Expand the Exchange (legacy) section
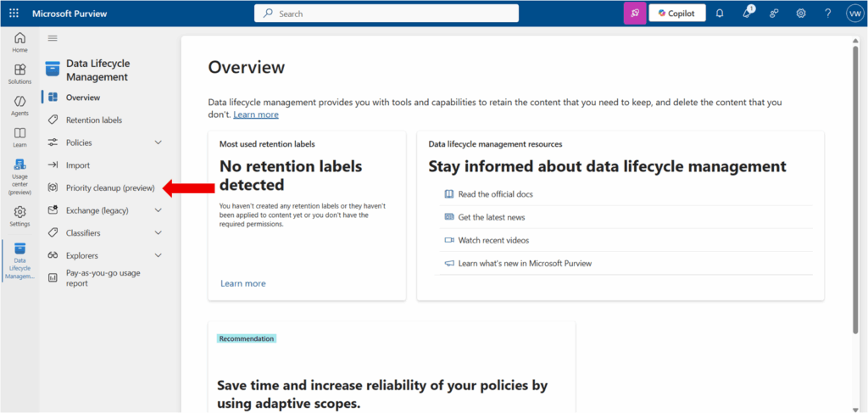 (x=158, y=210)
